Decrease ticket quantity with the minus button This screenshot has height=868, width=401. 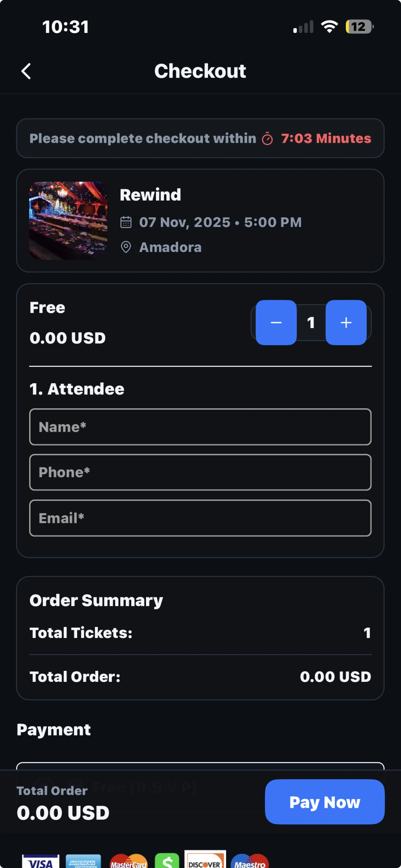[276, 322]
